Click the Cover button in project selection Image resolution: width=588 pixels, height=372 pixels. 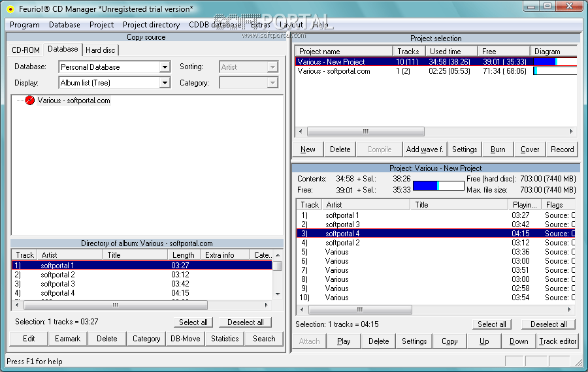[x=530, y=149]
